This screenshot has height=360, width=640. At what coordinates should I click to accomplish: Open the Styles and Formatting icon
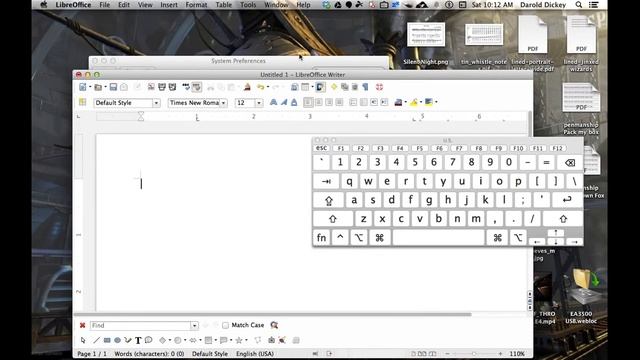82,102
